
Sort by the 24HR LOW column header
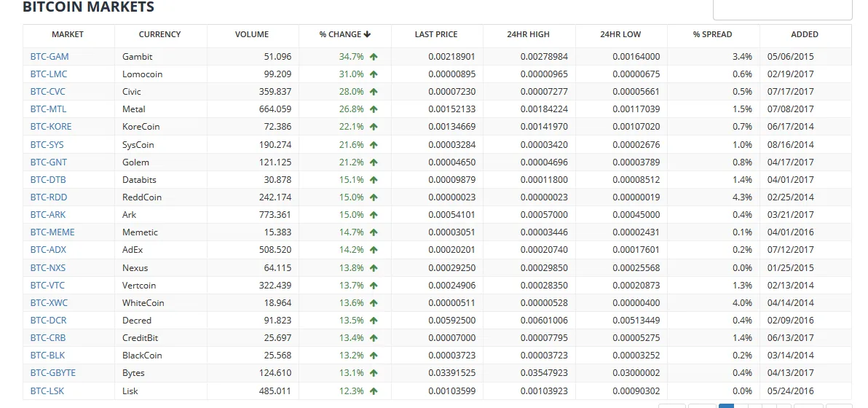pyautogui.click(x=620, y=34)
